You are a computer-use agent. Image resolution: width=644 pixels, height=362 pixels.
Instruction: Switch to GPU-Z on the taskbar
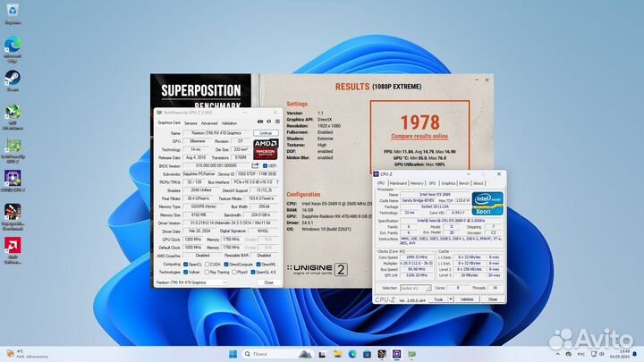[x=412, y=354]
